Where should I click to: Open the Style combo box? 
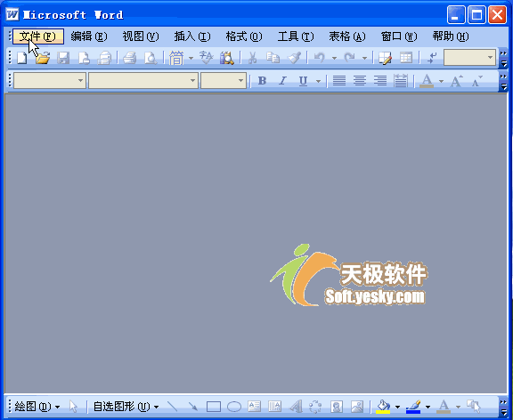click(50, 80)
